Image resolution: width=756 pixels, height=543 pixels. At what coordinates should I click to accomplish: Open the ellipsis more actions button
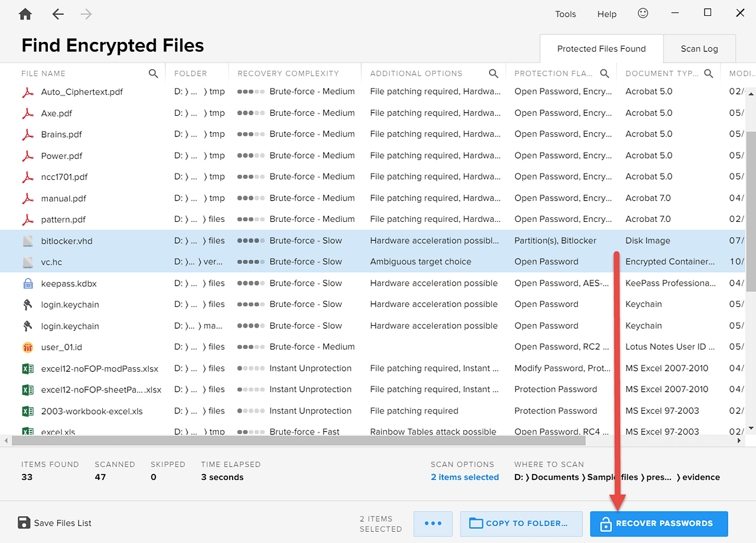tap(433, 523)
